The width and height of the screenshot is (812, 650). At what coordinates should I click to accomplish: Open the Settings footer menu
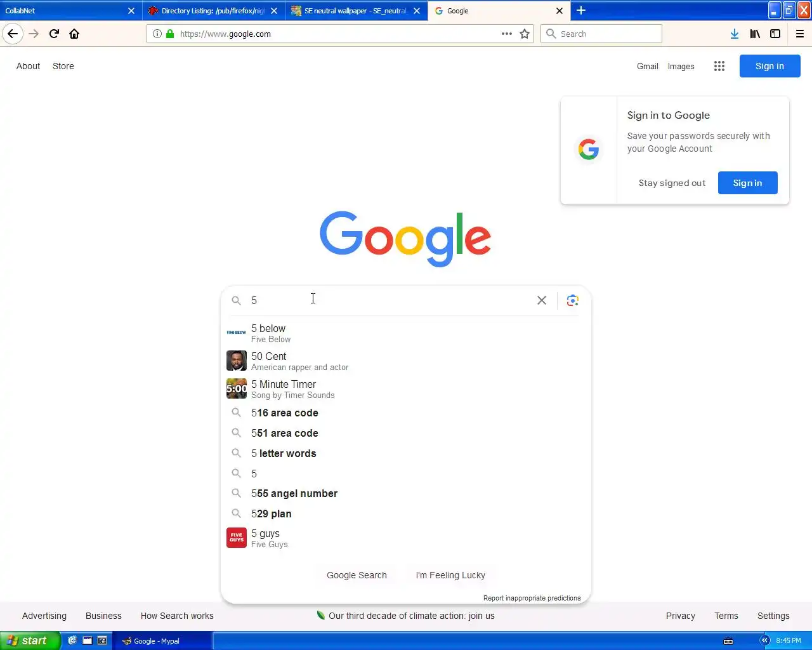(773, 616)
